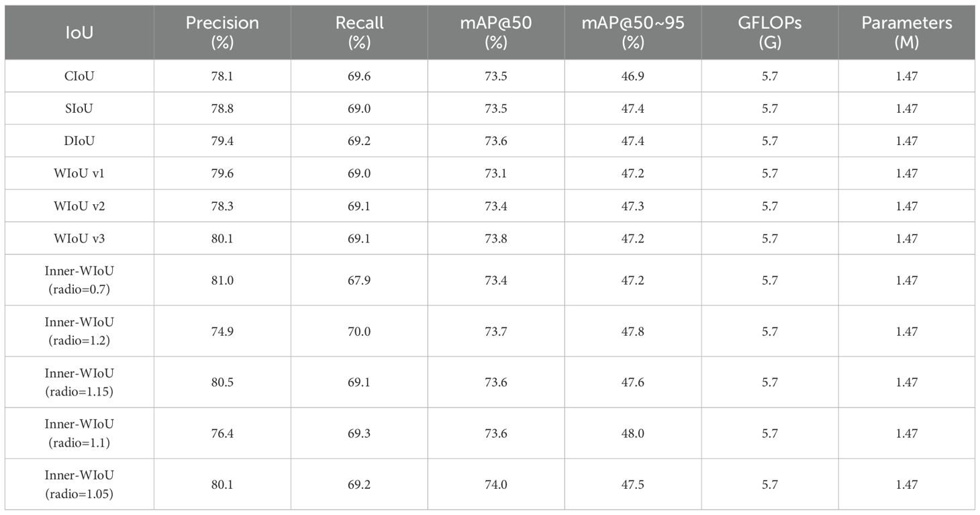Select the IoU column header
Screen dimensions: 980x515
tap(79, 32)
